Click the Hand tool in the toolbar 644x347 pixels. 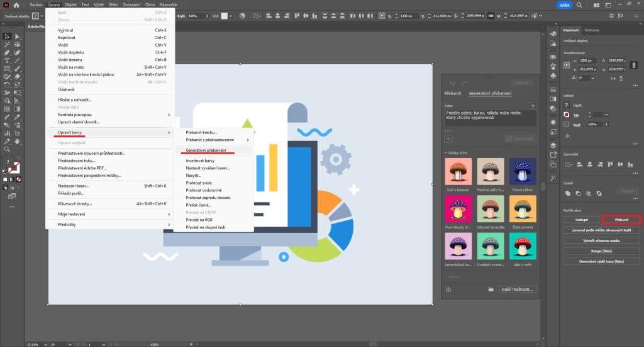point(17,141)
